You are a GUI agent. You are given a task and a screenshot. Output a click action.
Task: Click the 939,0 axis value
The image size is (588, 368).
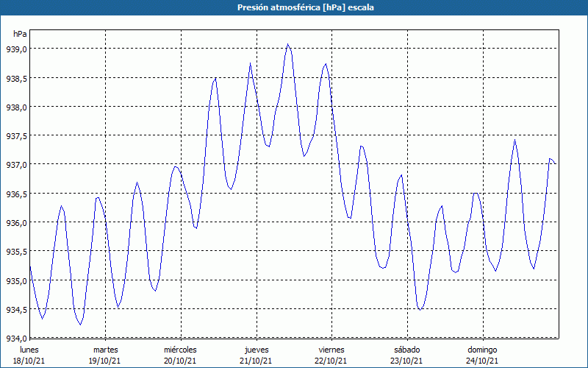[x=16, y=49]
